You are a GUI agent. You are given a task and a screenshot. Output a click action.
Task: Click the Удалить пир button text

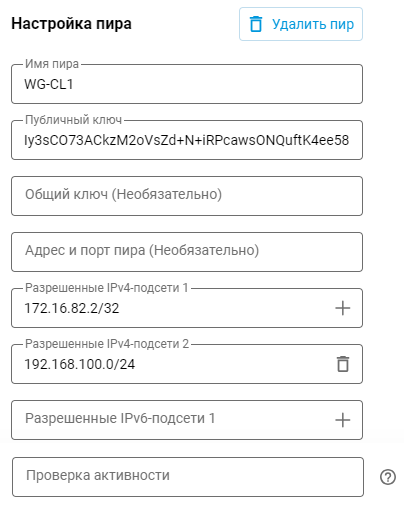pos(313,24)
